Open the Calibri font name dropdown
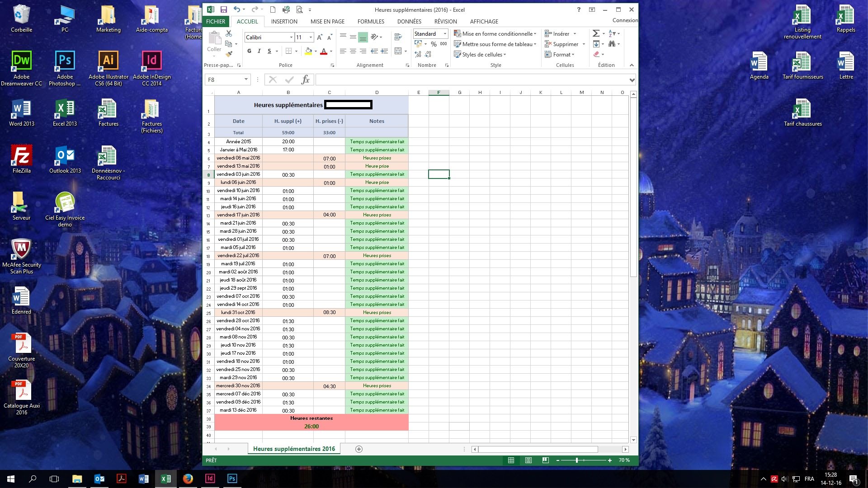The image size is (868, 488). pos(291,37)
